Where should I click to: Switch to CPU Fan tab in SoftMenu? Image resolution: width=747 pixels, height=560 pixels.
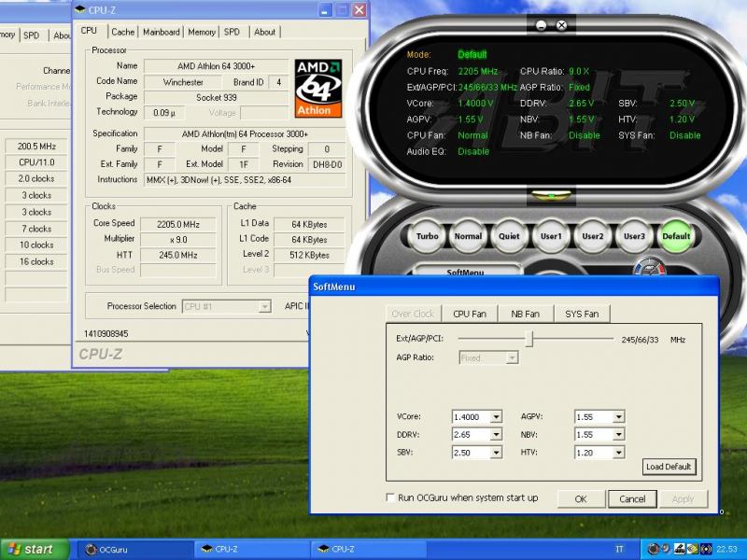pyautogui.click(x=470, y=314)
